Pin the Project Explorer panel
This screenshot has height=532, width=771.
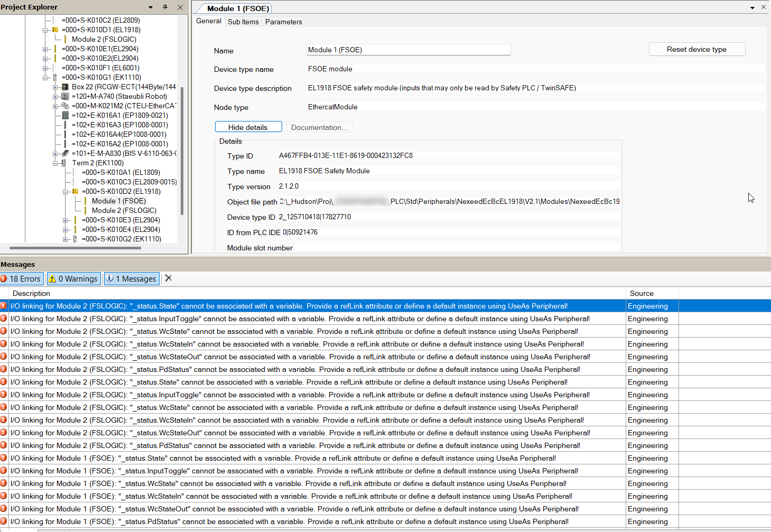pos(165,7)
